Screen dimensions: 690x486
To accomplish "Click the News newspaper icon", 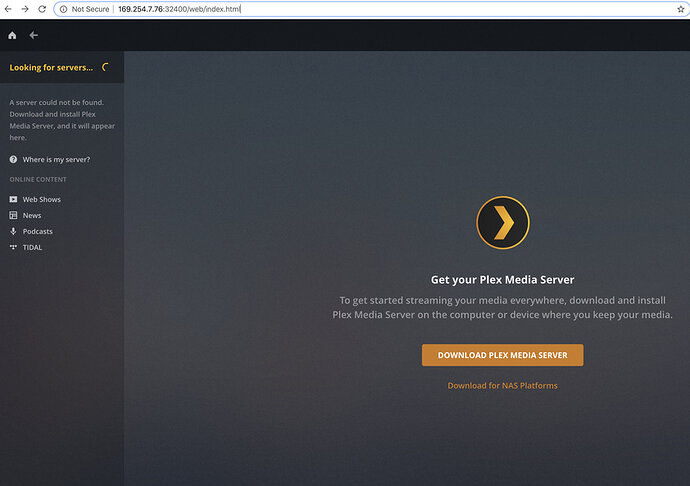I will (13, 215).
